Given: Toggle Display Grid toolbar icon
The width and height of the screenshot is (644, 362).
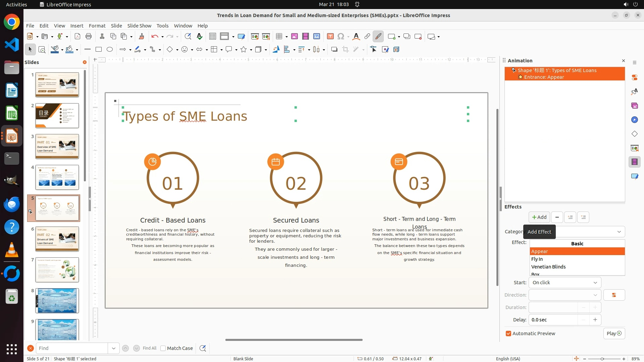Looking at the screenshot, I should tap(212, 37).
